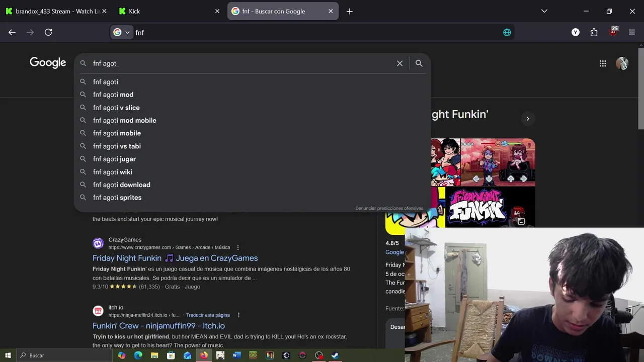Open the list all tabs dropdown

tap(544, 11)
